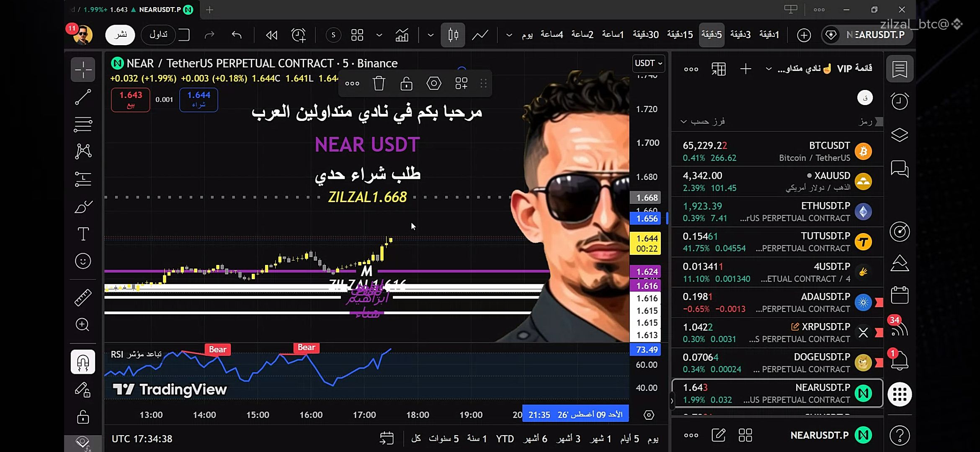The image size is (980, 452).
Task: Toggle the red flag on ADAUSDT.P row
Action: pos(879,303)
